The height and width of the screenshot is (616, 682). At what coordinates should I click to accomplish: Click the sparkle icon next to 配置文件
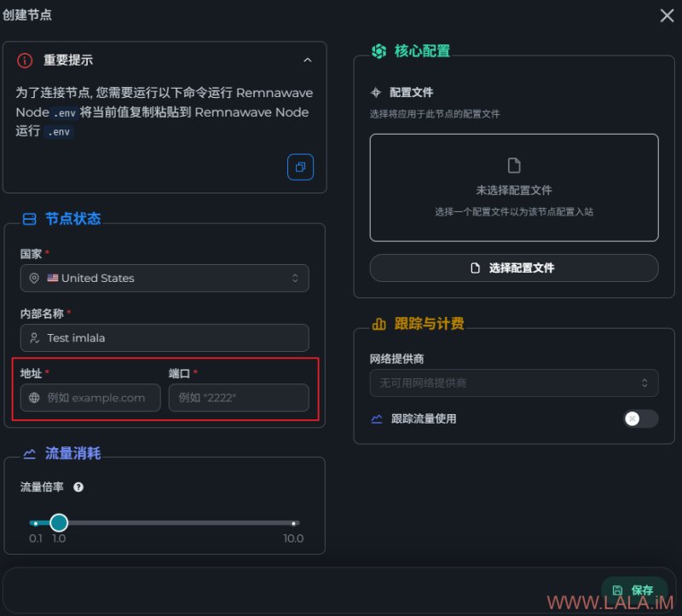[x=376, y=92]
